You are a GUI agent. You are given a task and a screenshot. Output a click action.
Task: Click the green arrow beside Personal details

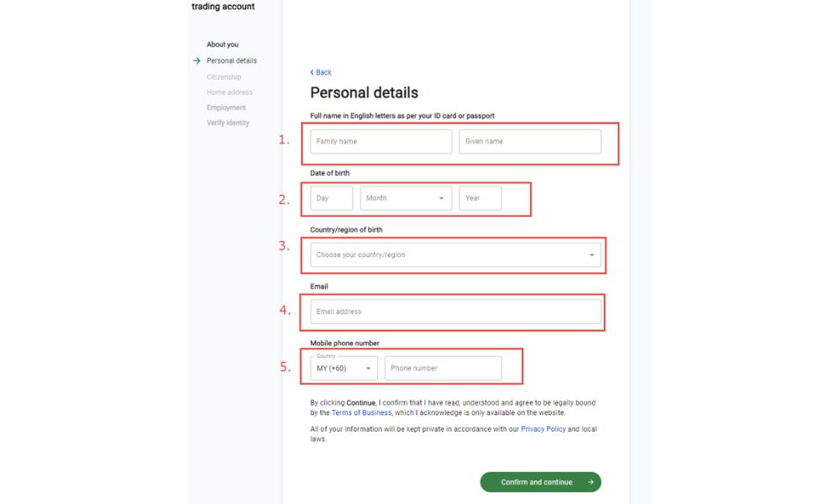pyautogui.click(x=197, y=60)
